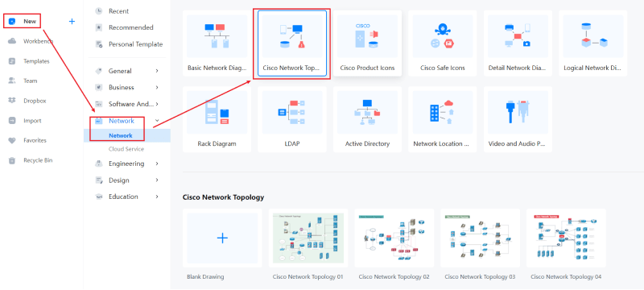Open the Favorites heart icon
The height and width of the screenshot is (290, 644).
tap(12, 140)
